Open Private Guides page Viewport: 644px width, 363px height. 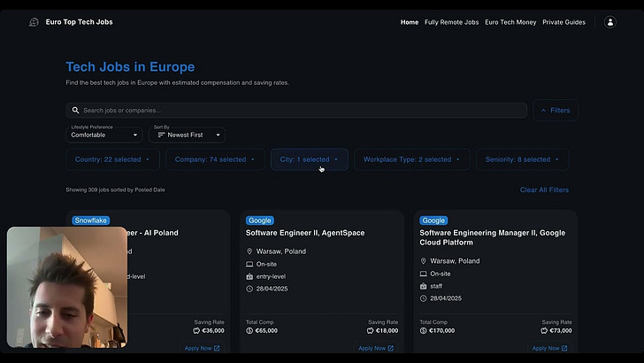tap(563, 22)
